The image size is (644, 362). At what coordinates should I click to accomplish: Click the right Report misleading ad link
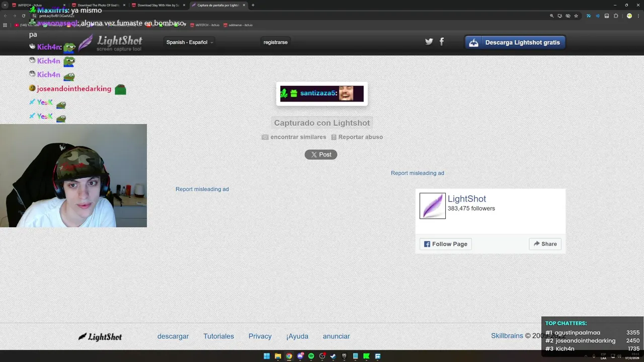coord(418,173)
